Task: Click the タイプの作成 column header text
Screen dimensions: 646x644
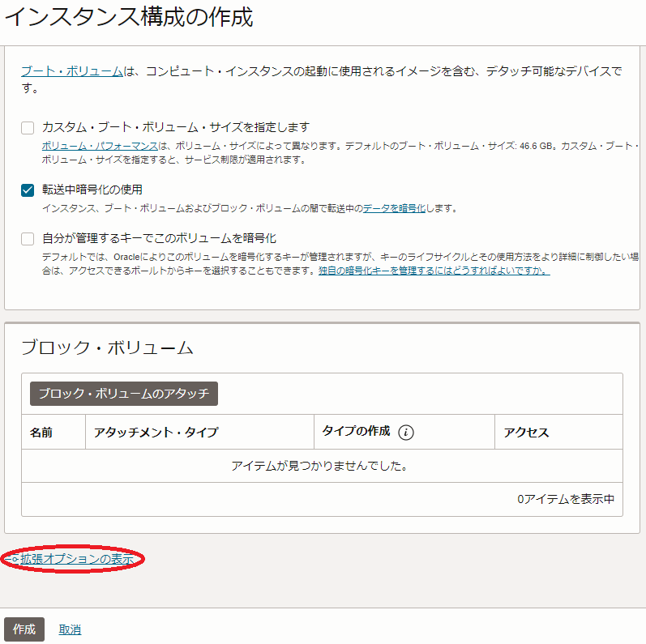Action: (356, 432)
